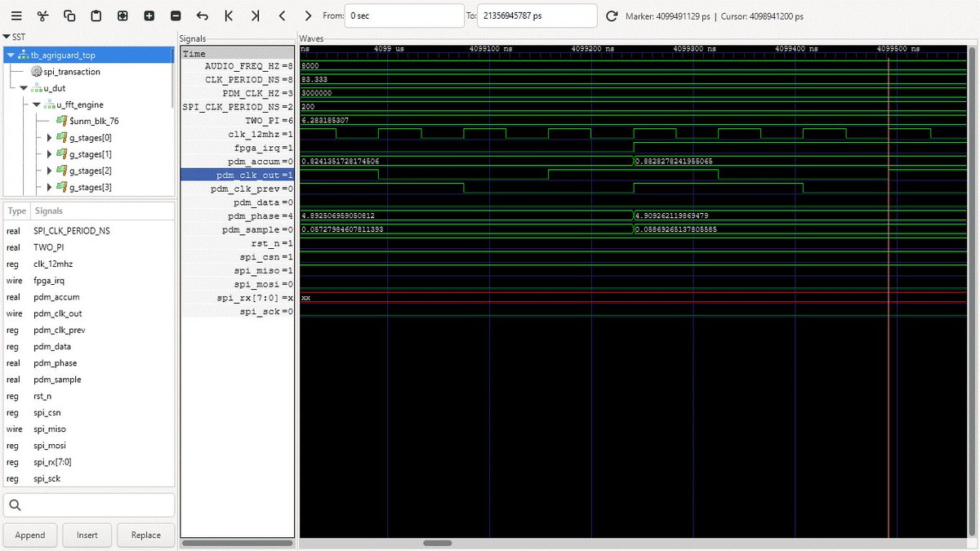The height and width of the screenshot is (551, 980).
Task: Click the Copy traces toolbar icon
Action: 69,16
